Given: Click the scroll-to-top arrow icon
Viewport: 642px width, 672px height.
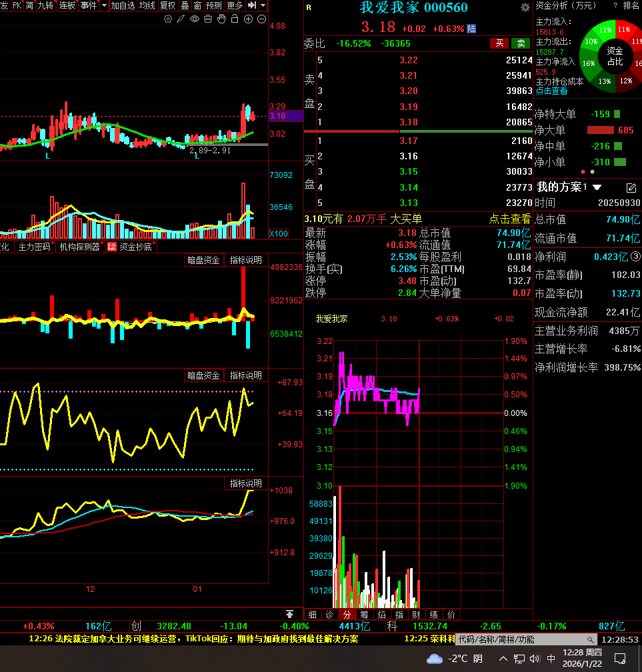Looking at the screenshot, I should [290, 614].
